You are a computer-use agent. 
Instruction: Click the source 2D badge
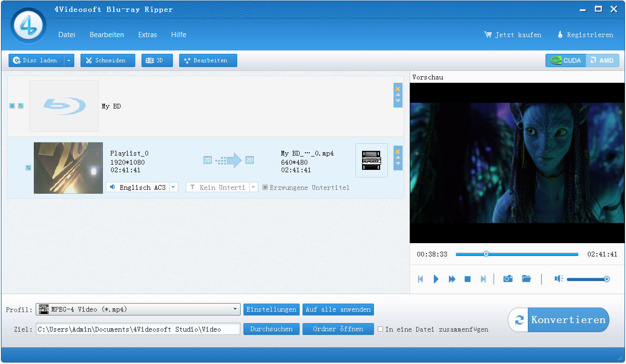click(208, 160)
